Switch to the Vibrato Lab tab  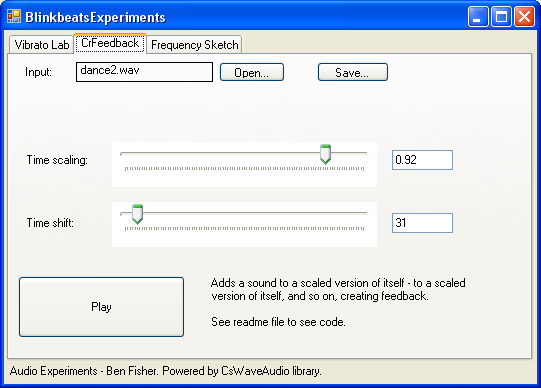41,45
